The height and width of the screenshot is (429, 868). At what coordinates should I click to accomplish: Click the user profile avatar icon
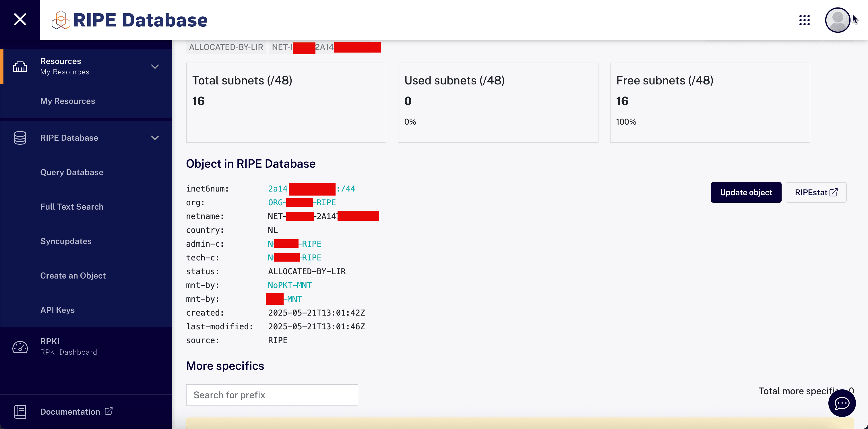tap(837, 20)
